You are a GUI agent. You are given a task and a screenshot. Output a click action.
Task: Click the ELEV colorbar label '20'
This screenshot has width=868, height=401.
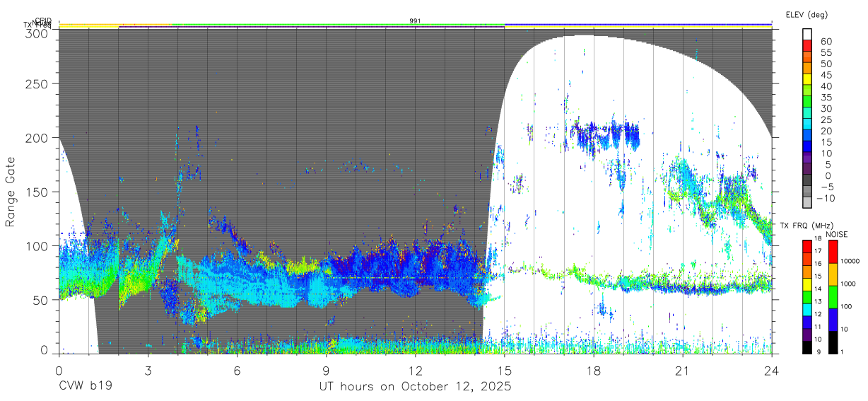826,131
